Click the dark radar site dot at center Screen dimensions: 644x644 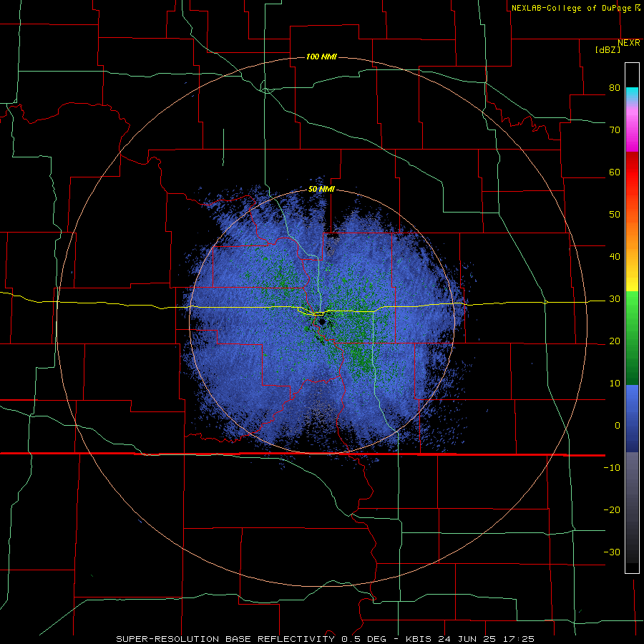(x=322, y=322)
